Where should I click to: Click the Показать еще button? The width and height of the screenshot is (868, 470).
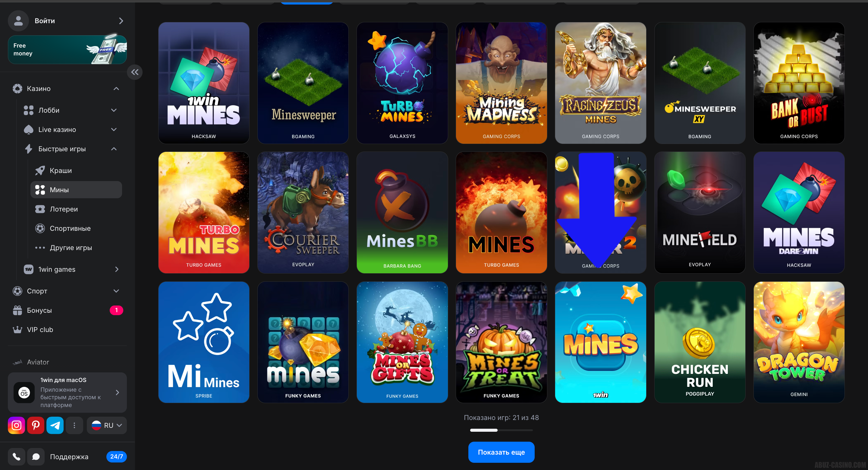pos(501,452)
